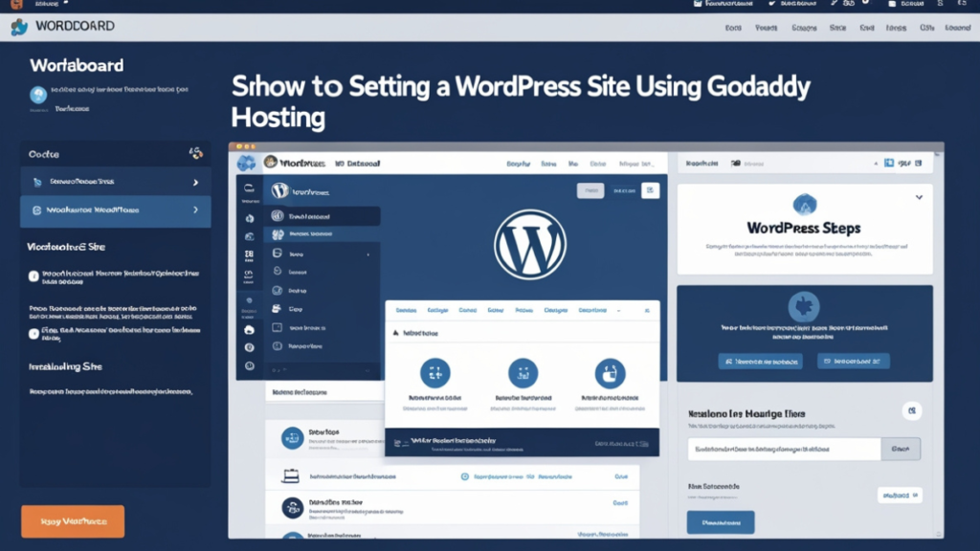
Task: Click the middle round blue icon in the popup
Action: (x=523, y=374)
